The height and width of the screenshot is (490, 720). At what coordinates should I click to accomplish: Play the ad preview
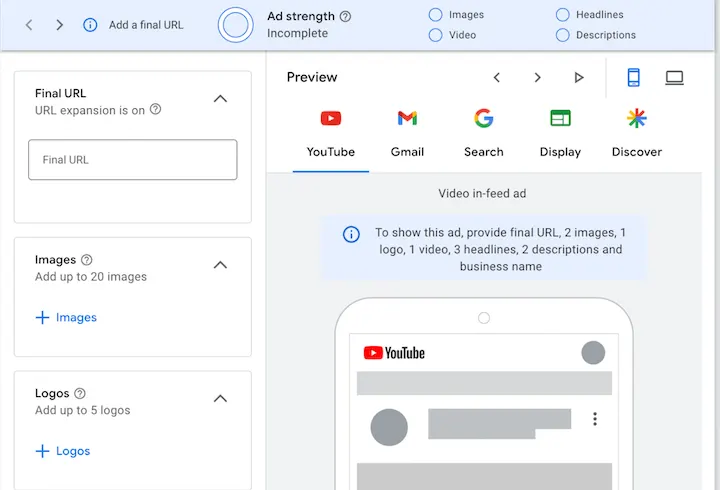pyautogui.click(x=579, y=77)
